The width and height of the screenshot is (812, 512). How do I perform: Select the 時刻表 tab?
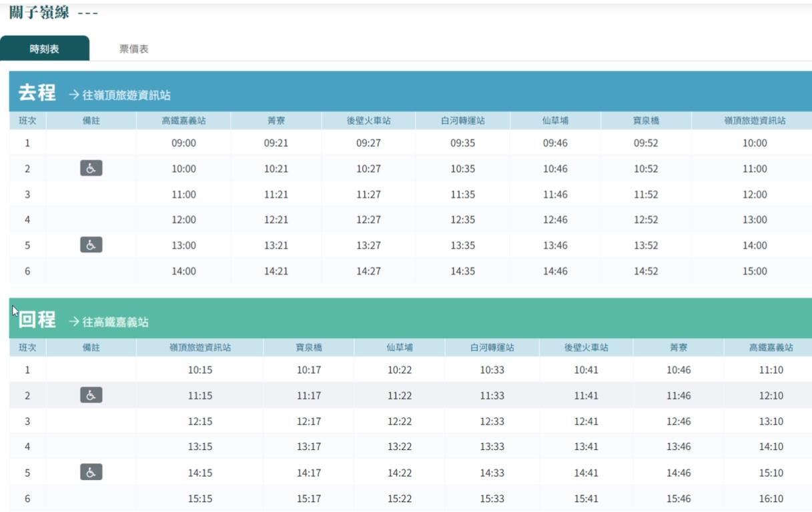45,49
